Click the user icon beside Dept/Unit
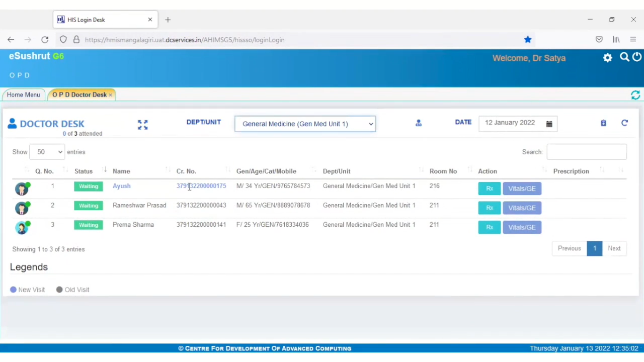Image resolution: width=644 pixels, height=362 pixels. click(x=419, y=123)
